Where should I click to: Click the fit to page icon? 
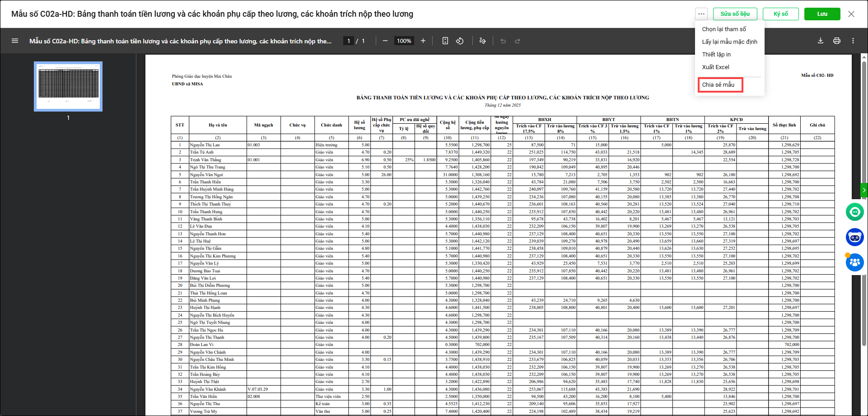(x=445, y=41)
